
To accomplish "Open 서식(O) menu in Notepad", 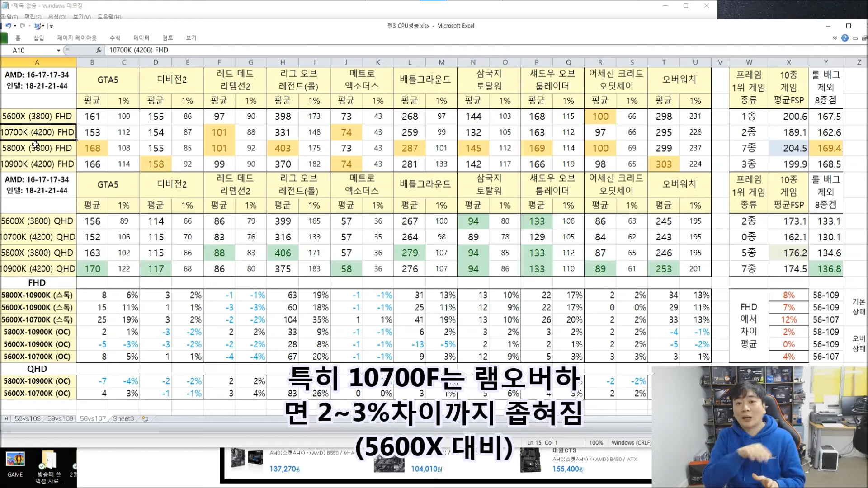I will pos(57,17).
